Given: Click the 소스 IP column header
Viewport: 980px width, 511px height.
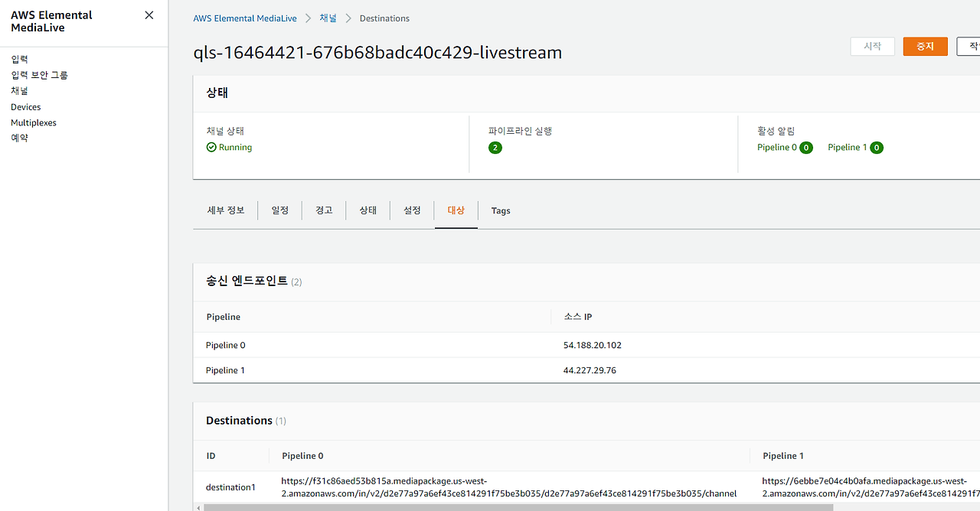Looking at the screenshot, I should point(578,317).
